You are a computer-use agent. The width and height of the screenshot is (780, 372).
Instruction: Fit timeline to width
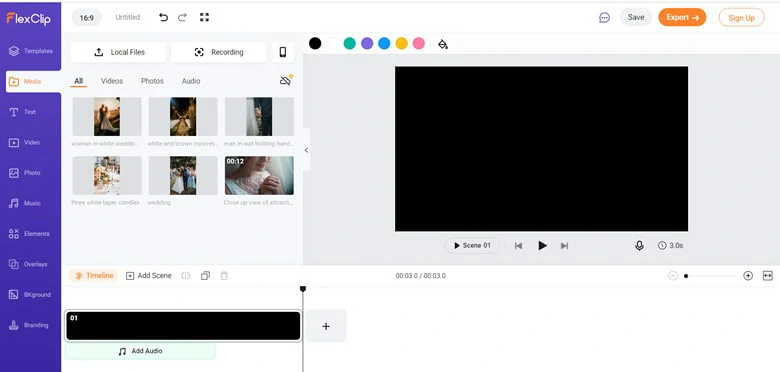click(x=768, y=276)
